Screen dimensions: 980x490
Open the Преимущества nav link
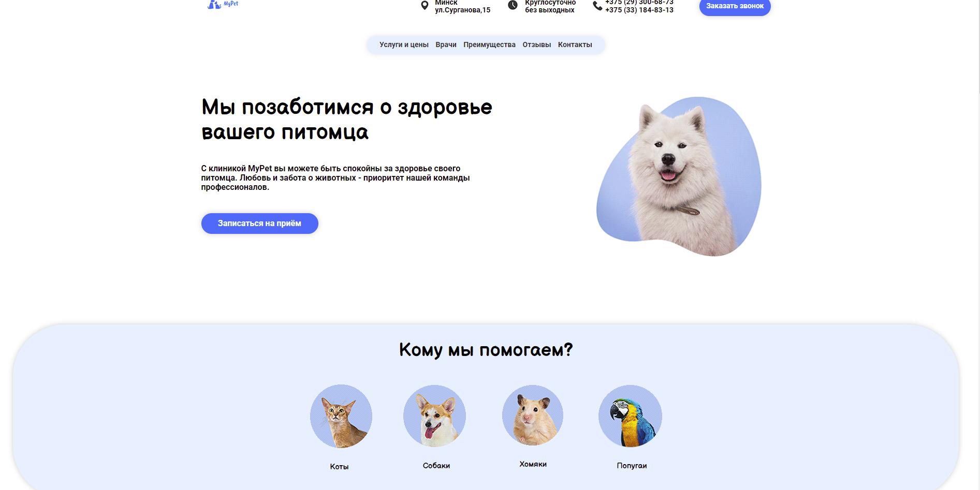coord(489,45)
